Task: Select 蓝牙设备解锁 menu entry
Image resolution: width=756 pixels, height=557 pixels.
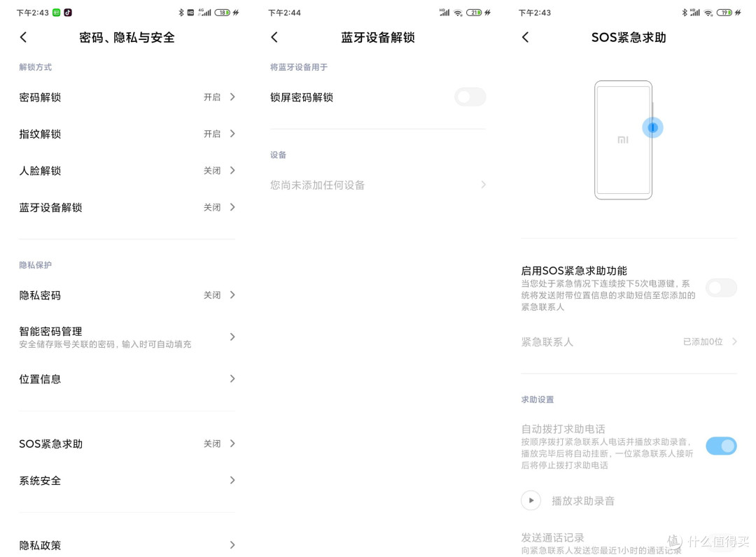Action: click(x=127, y=207)
